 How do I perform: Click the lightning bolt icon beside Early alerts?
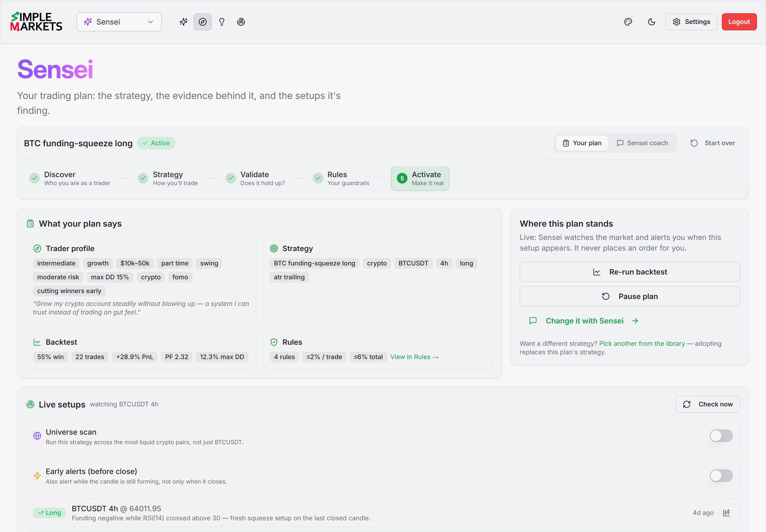37,475
